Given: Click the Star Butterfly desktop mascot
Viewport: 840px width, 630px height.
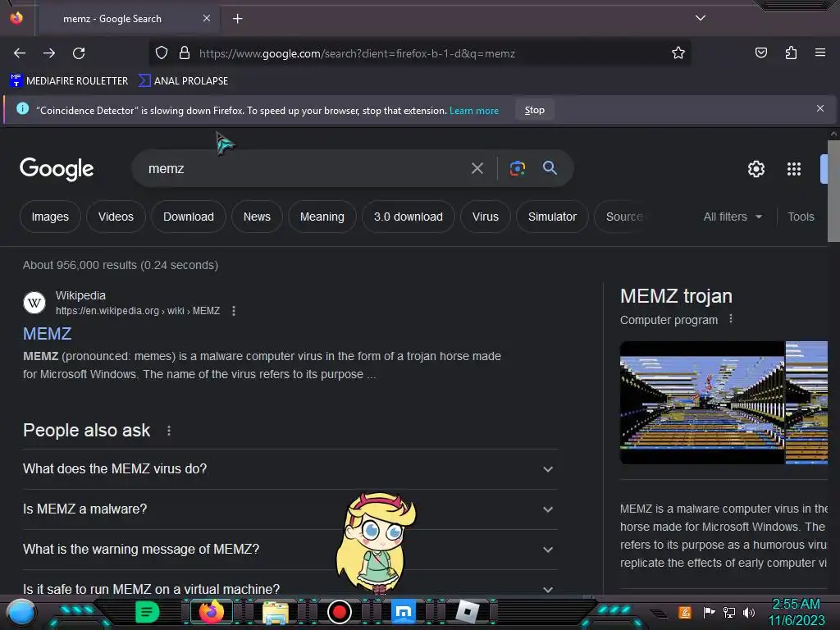Looking at the screenshot, I should 377,543.
